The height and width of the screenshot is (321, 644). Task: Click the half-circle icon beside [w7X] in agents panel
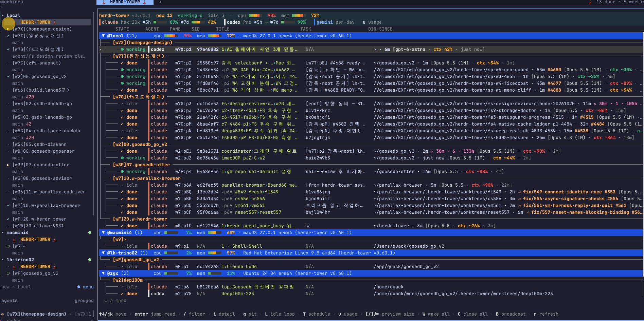3,314
